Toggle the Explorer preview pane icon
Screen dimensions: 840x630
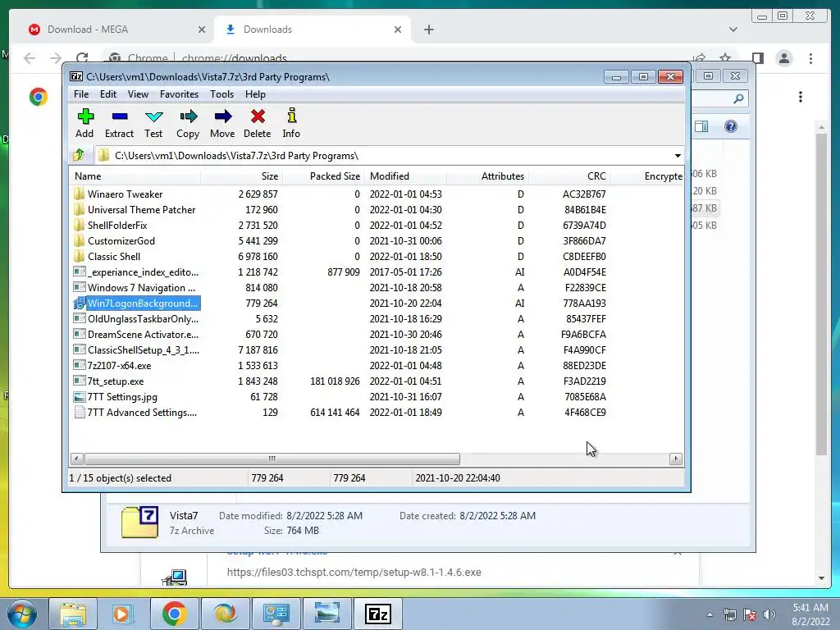coord(701,126)
